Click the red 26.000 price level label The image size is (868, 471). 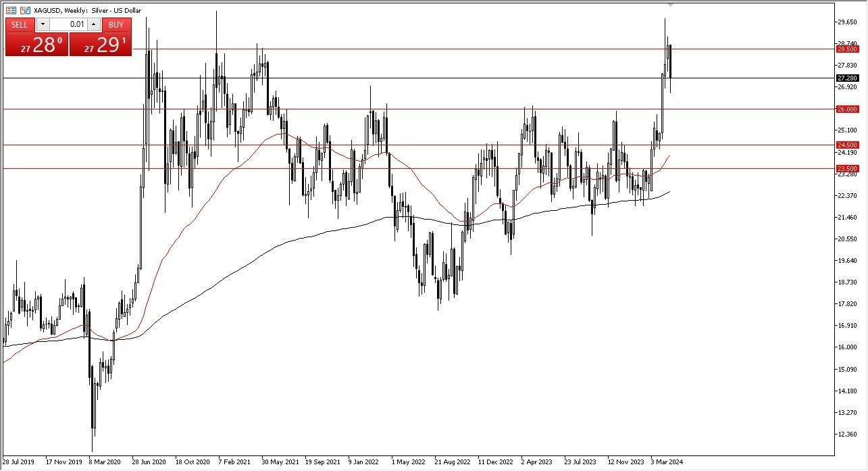pos(848,109)
